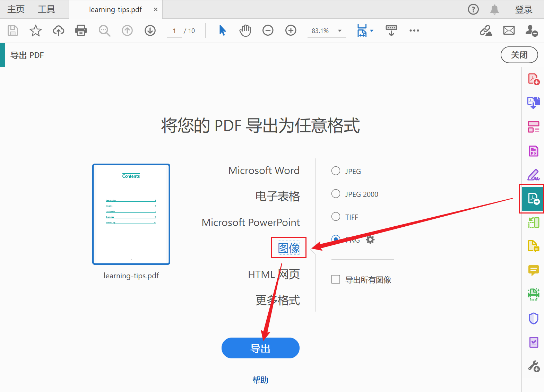Image resolution: width=544 pixels, height=392 pixels.
Task: Click the Fit page width icon
Action: [362, 31]
